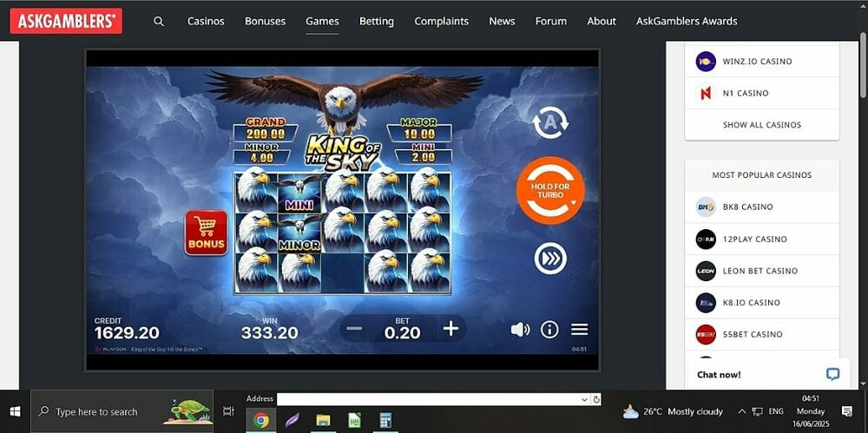This screenshot has width=868, height=433.
Task: Click the 12Play Casino logo icon
Action: tap(706, 239)
